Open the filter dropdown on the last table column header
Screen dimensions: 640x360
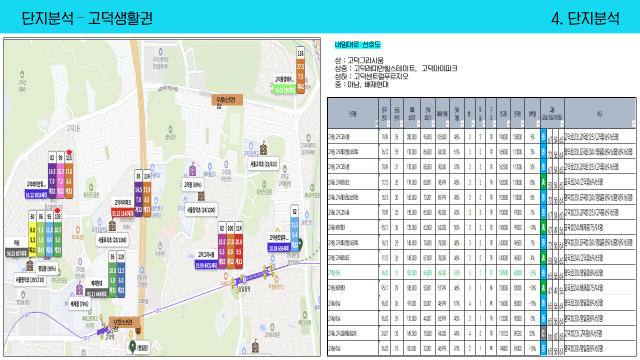click(633, 124)
